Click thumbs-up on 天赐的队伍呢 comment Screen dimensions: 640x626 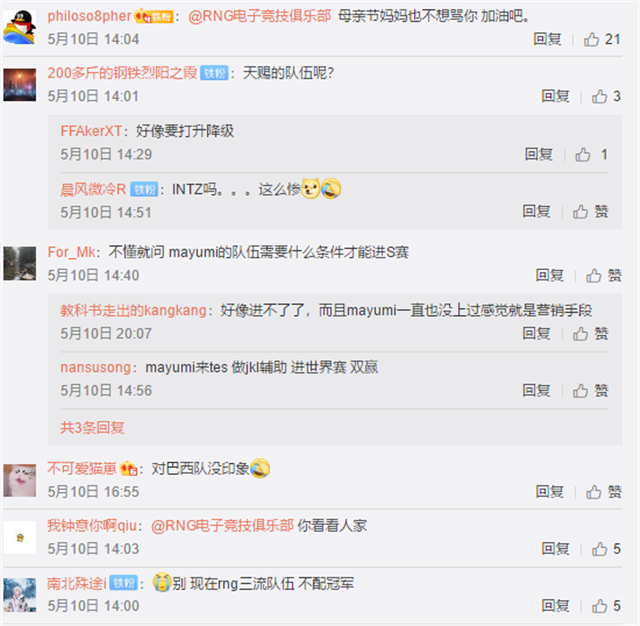[606, 97]
